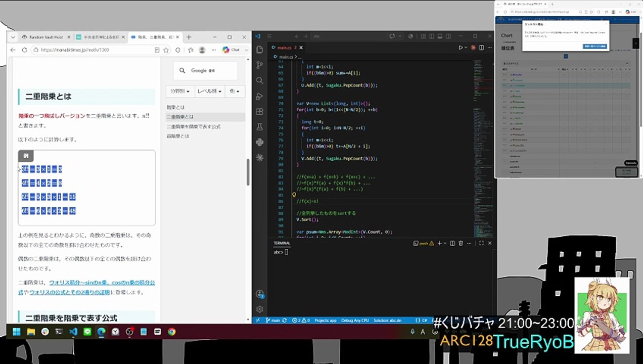Open Chrome from the Windows taskbar

(x=171, y=332)
